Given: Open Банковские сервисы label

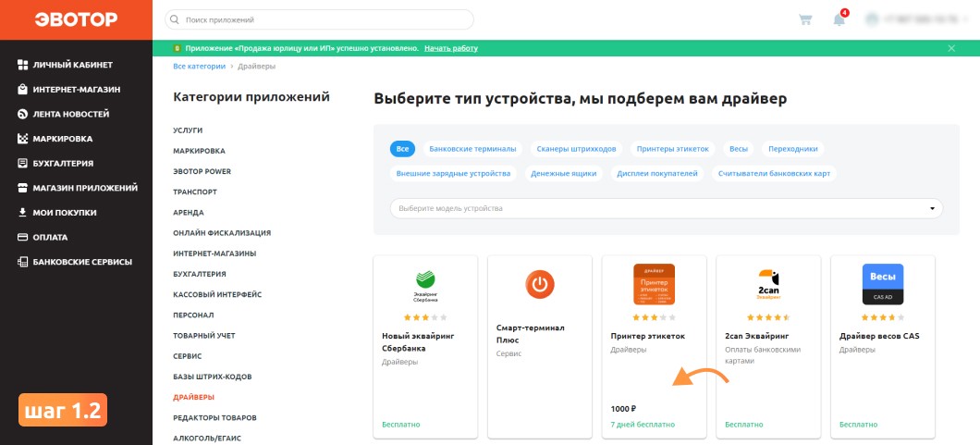Looking at the screenshot, I should [82, 262].
